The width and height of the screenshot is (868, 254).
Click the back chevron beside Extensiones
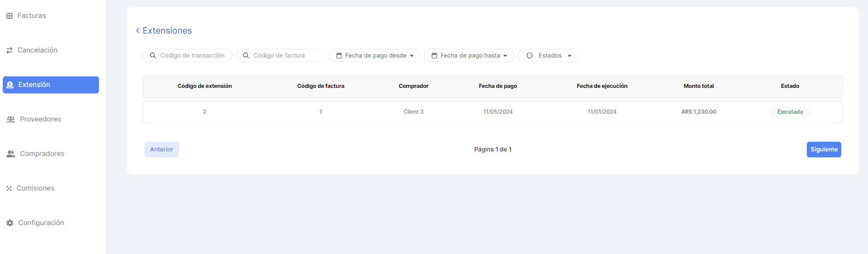click(x=138, y=31)
